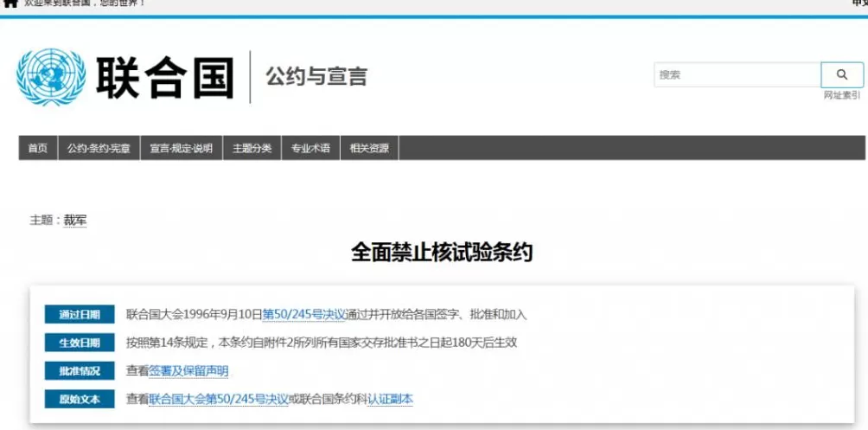Click the 全面禁止核试验条约 page title
The image size is (868, 430).
442,252
